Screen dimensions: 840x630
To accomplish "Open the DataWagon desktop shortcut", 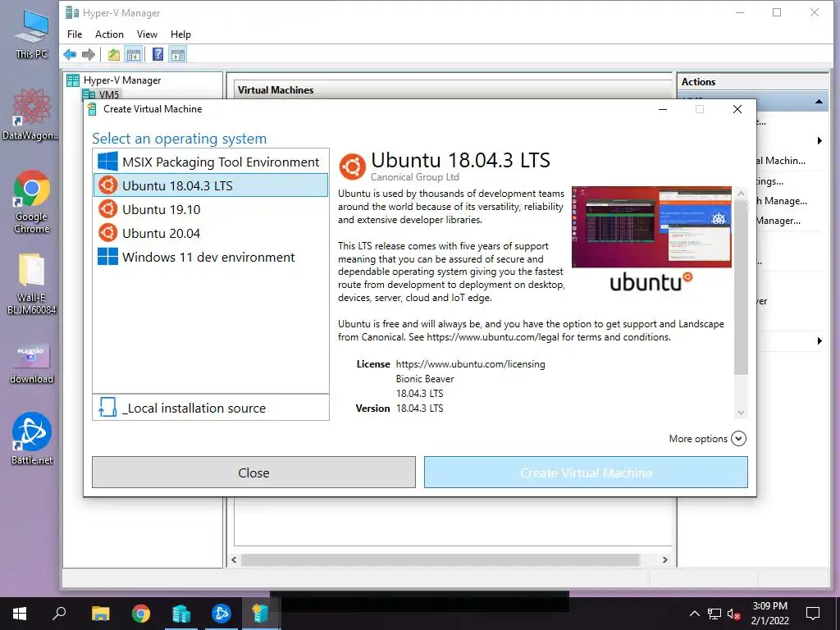I will tap(31, 114).
